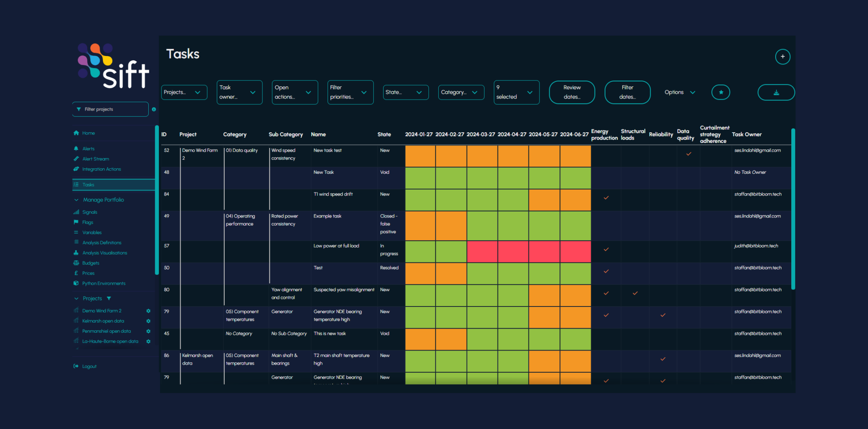Open the Task owner dropdown
The width and height of the screenshot is (868, 429).
pos(239,92)
